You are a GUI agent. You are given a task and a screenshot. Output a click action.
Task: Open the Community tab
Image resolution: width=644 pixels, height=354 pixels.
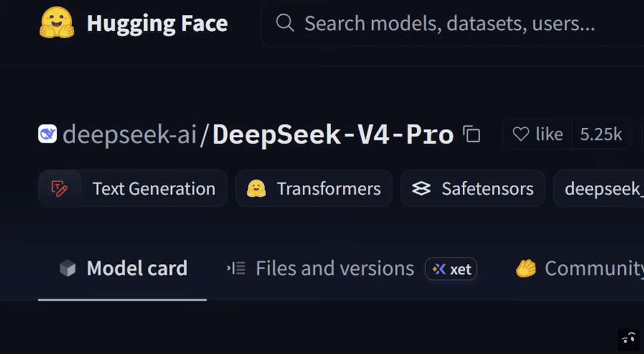[x=580, y=269]
